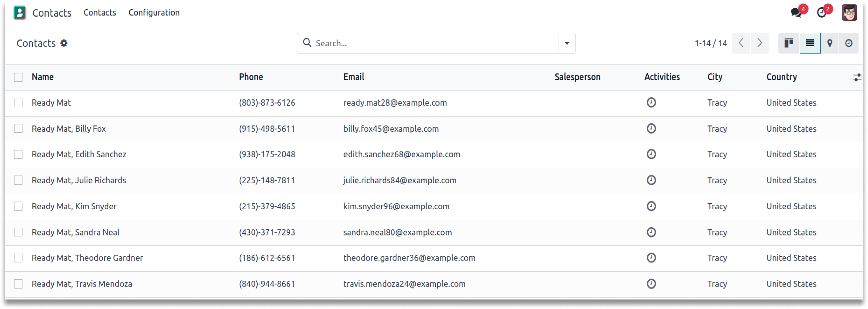Open the Ready Mat, Theodore Gardner contact
868x309 pixels.
click(87, 258)
